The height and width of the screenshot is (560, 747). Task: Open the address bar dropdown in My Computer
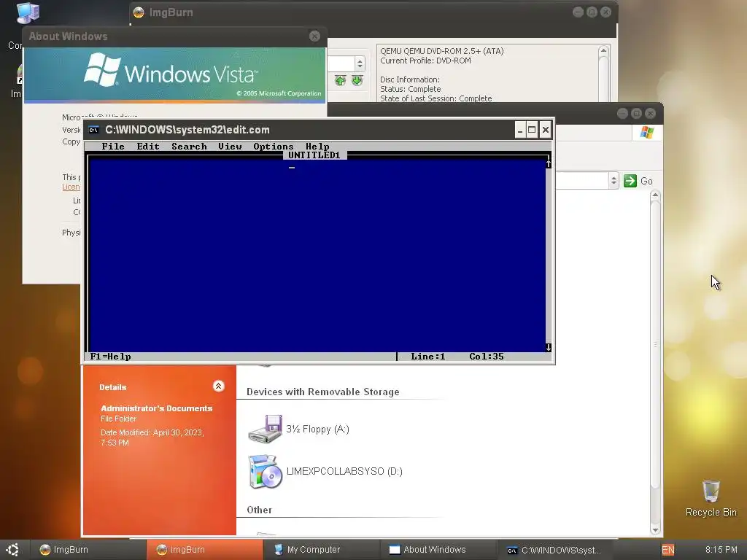[614, 181]
